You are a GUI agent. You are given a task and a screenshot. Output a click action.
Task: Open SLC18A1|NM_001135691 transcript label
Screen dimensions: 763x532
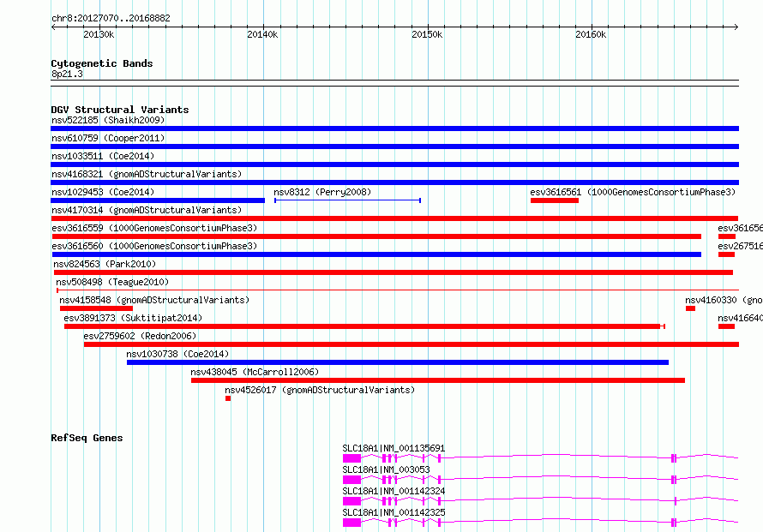click(x=394, y=448)
